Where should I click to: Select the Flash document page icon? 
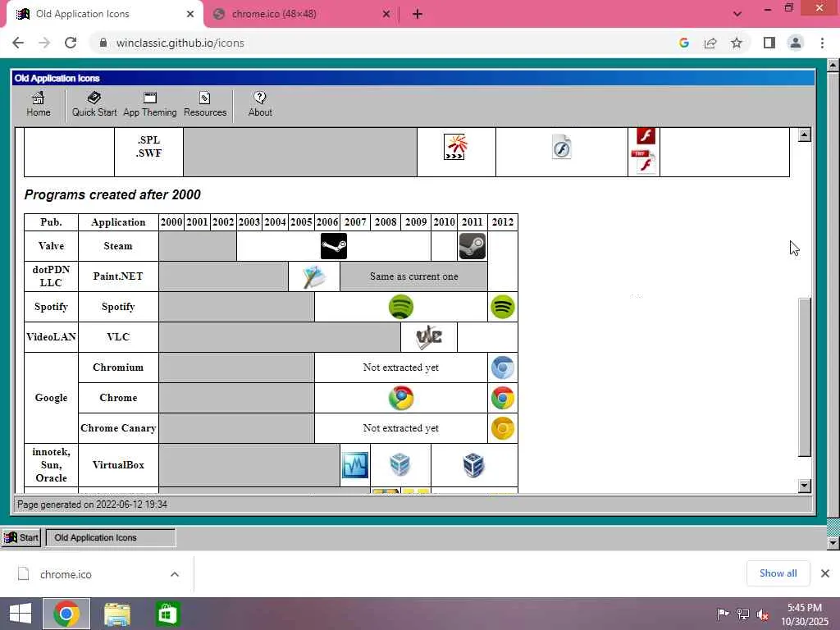pos(561,147)
